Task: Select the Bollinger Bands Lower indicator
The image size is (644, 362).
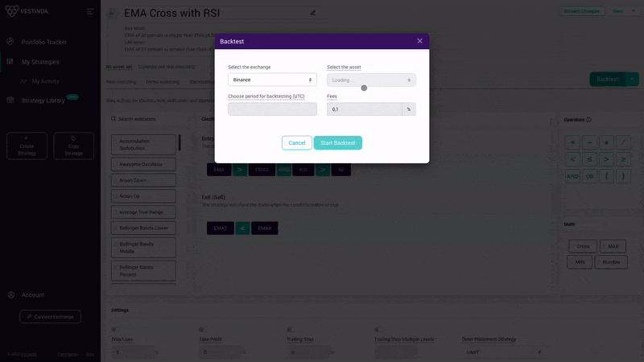Action: point(143,228)
